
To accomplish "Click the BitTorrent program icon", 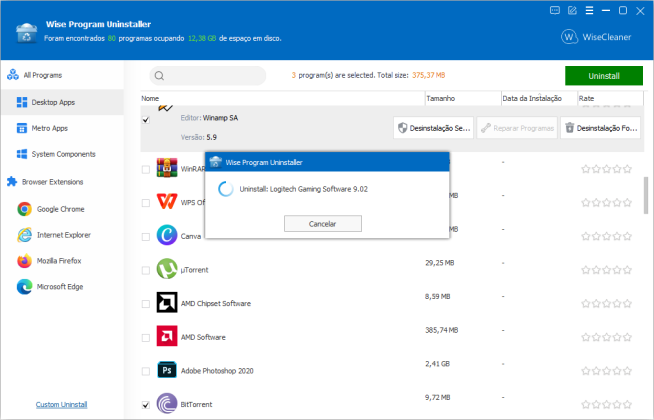I will click(167, 403).
